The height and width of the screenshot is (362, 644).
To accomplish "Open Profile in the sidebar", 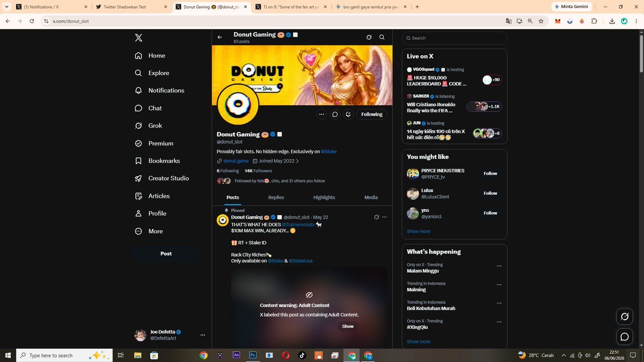I will [151, 213].
